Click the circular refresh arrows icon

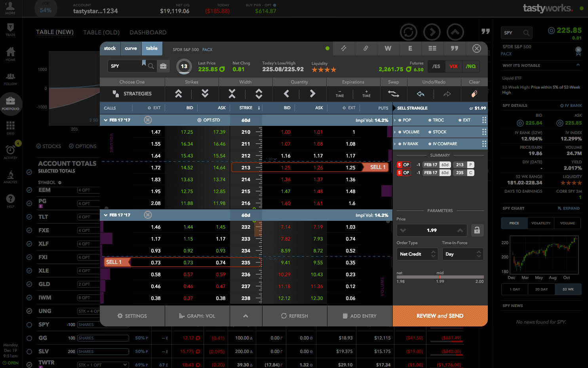click(x=409, y=32)
